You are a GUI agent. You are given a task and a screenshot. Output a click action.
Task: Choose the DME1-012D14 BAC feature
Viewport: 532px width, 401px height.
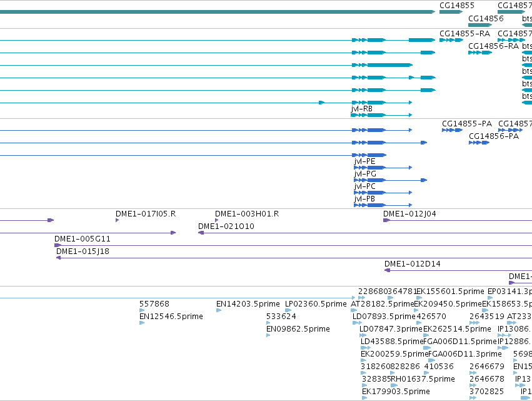458,270
